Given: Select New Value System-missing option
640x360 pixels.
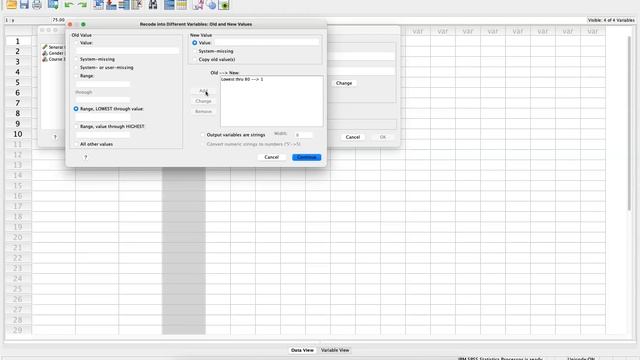Looking at the screenshot, I should click(195, 51).
